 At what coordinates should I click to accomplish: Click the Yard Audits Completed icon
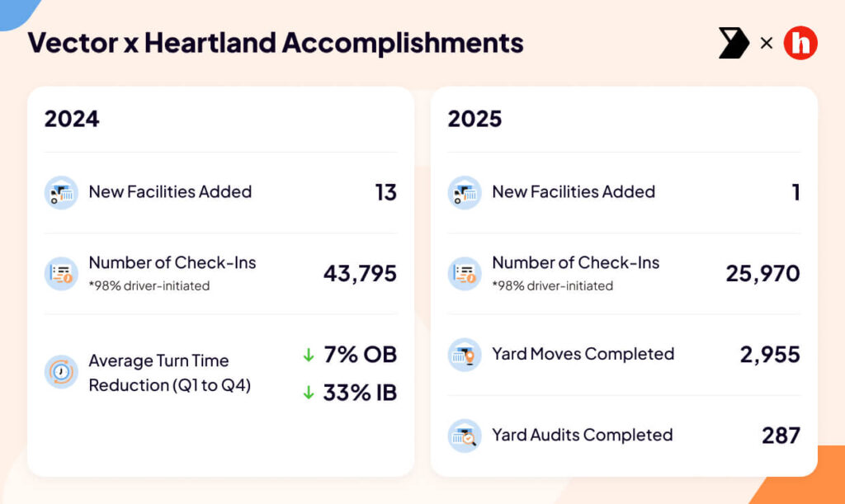pos(464,435)
